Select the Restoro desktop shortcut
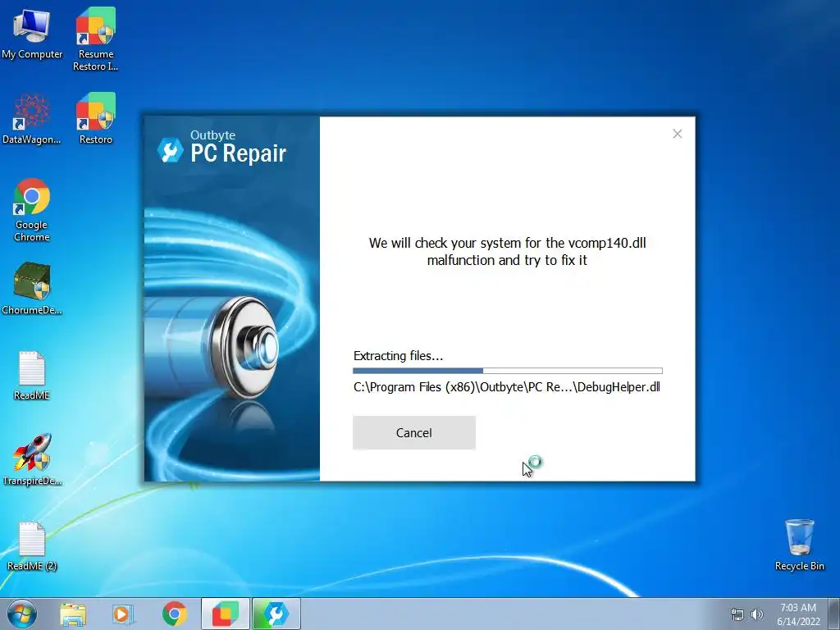This screenshot has height=630, width=840. (95, 118)
